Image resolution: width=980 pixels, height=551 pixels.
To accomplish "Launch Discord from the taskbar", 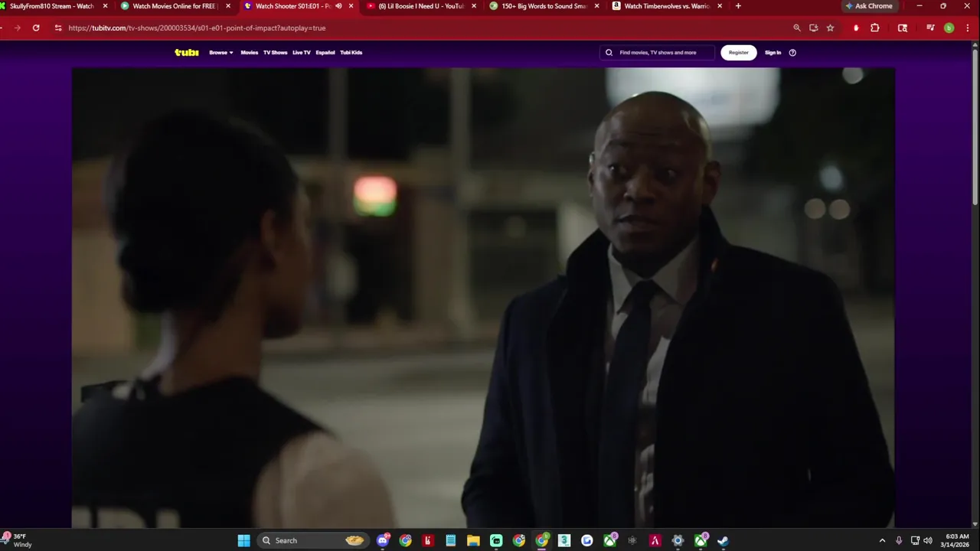I will pos(383,540).
